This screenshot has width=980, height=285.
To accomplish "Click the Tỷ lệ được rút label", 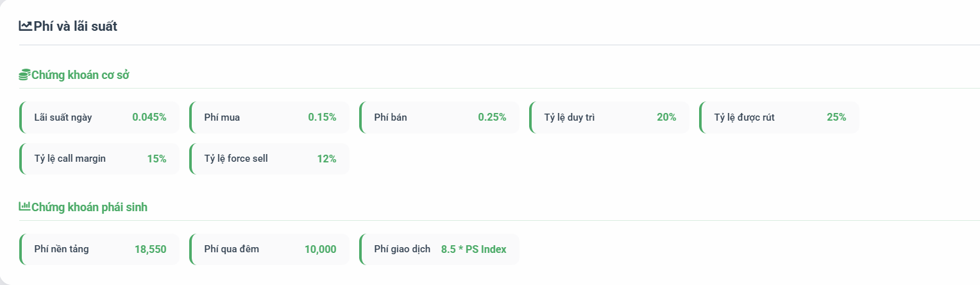I will [x=744, y=117].
